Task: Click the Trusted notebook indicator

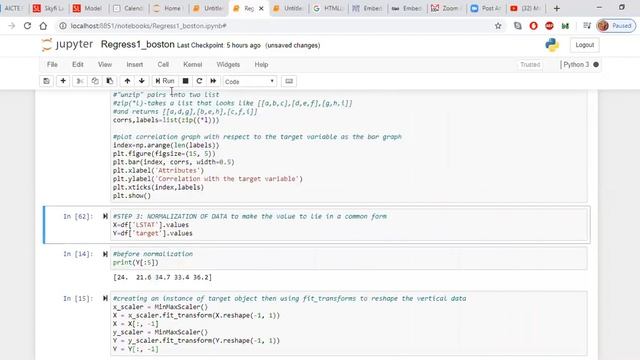Action: pos(530,64)
